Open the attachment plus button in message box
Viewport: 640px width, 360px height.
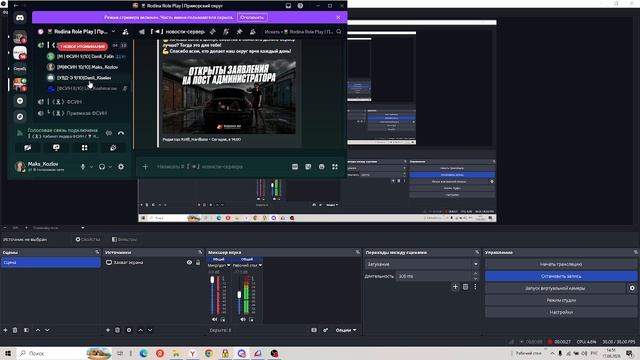coord(145,167)
